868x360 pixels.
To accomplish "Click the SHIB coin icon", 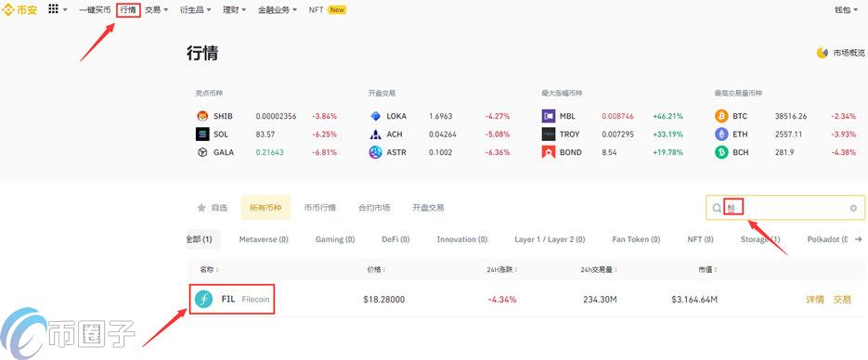I will click(x=202, y=116).
